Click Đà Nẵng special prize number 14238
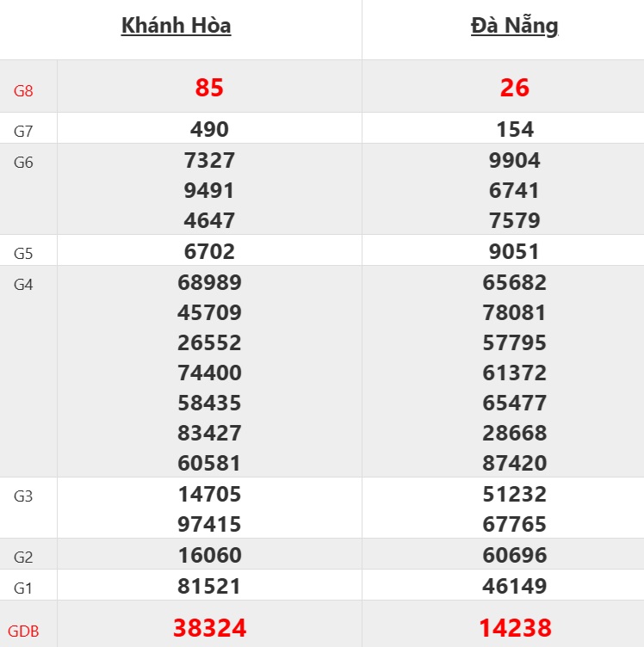644x647 pixels. (514, 628)
